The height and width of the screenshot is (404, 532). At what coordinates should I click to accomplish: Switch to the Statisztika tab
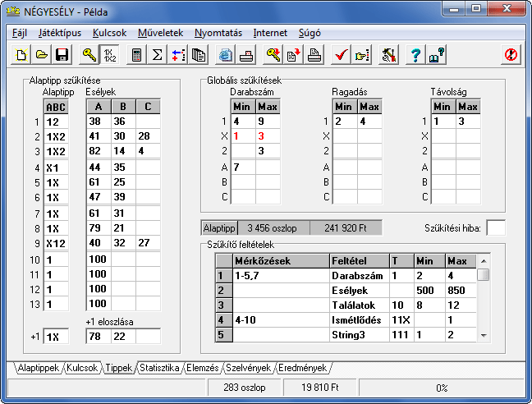coord(159,368)
